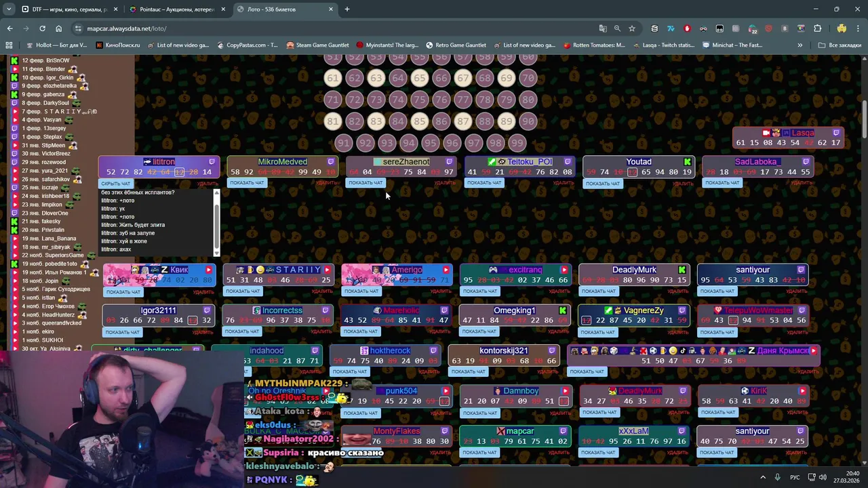The width and height of the screenshot is (868, 488).
Task: Open a new browser tab with plus
Action: (x=347, y=9)
